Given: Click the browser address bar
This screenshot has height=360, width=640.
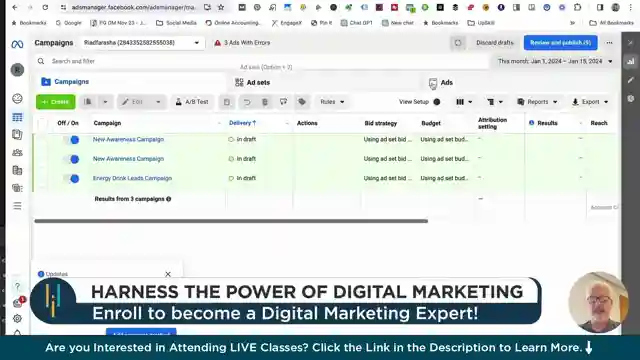Looking at the screenshot, I should pyautogui.click(x=133, y=7).
